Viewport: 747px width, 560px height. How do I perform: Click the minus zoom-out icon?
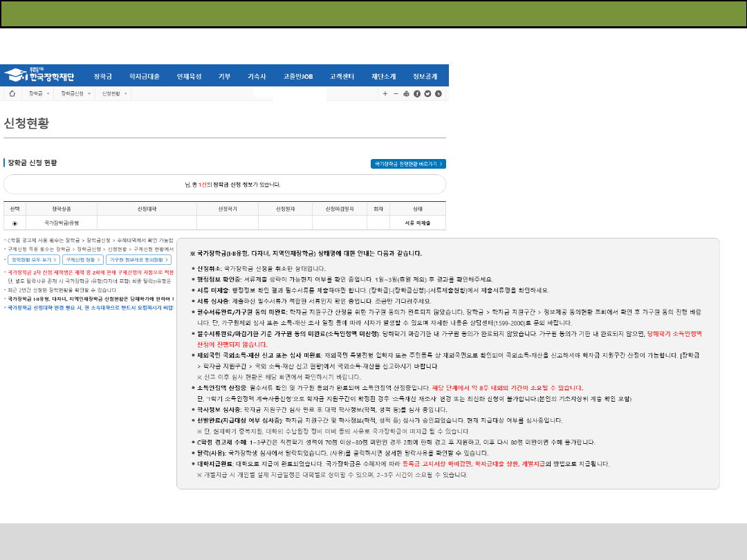pyautogui.click(x=396, y=93)
